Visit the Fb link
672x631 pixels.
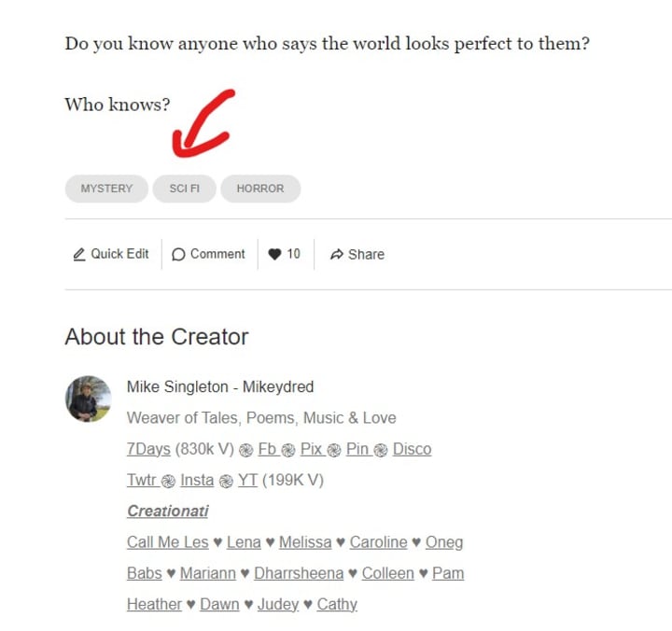click(267, 449)
